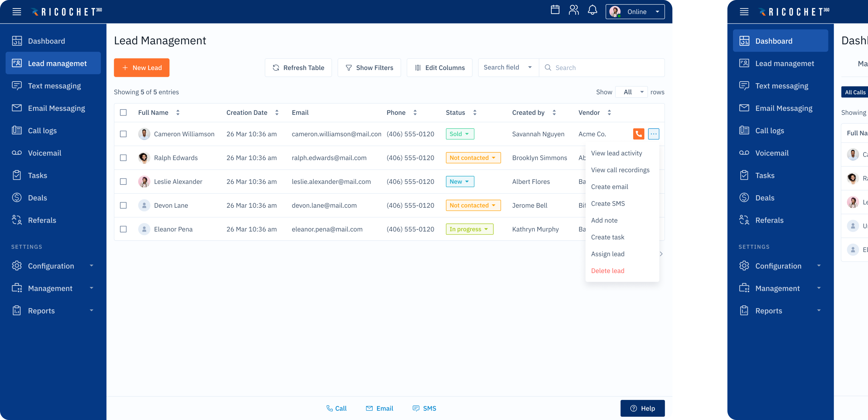Click the New Lead button
The width and height of the screenshot is (868, 420).
pos(142,68)
